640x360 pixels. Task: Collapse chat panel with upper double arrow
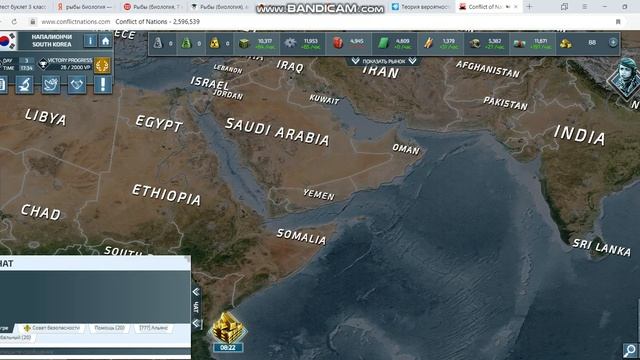point(196,292)
